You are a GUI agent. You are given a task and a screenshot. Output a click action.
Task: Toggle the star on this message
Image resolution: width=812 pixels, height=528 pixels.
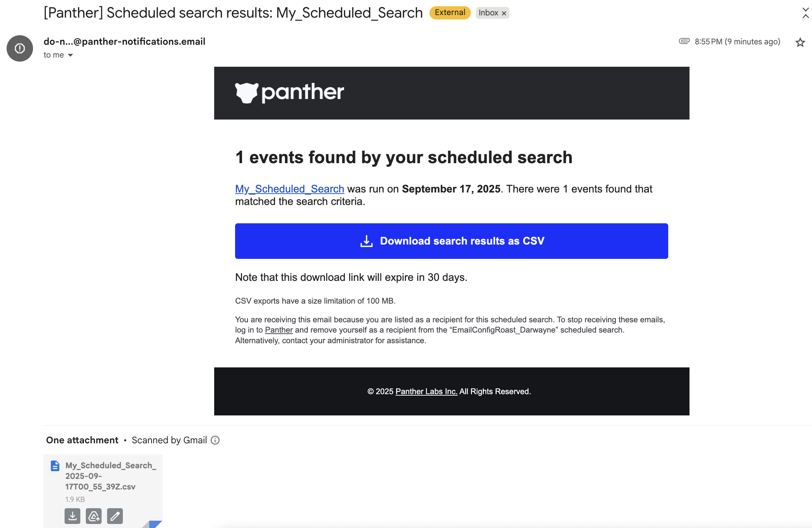tap(800, 42)
